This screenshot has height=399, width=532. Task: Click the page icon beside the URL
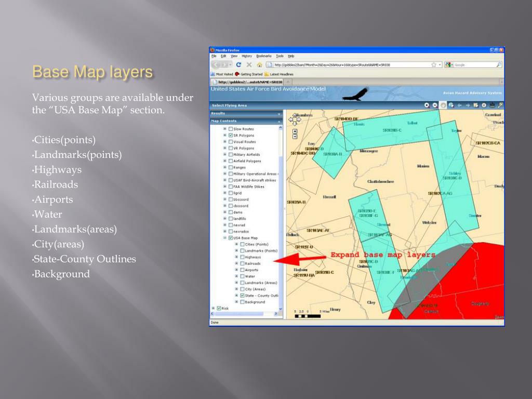point(269,64)
